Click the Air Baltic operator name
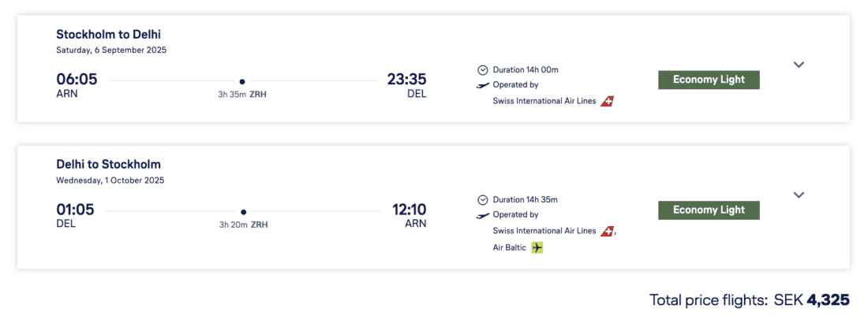This screenshot has height=316, width=868. 510,247
